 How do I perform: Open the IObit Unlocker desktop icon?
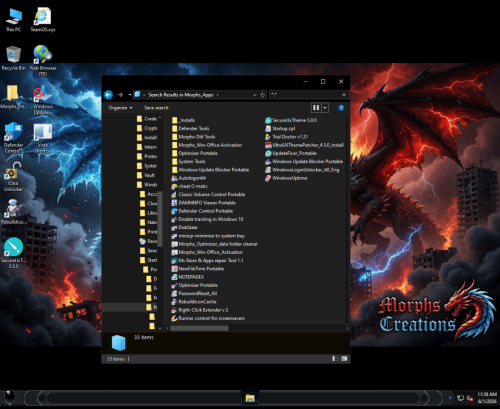coord(13,177)
